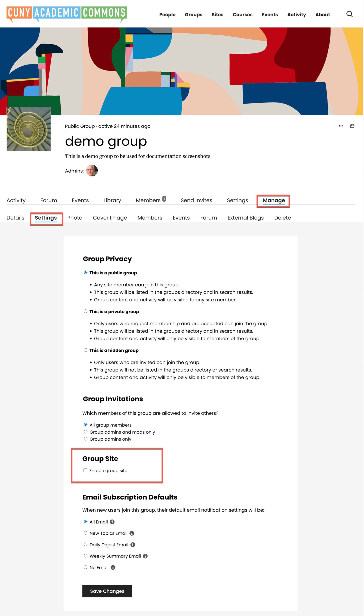Image resolution: width=364 pixels, height=616 pixels.
Task: Select 'This is a public group' option
Action: click(x=86, y=272)
